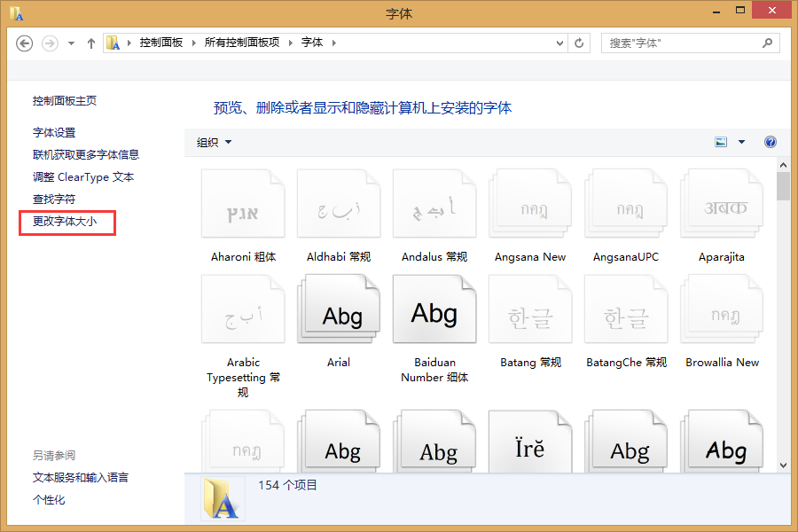Focus the 搜索"字体" search box

click(x=690, y=43)
